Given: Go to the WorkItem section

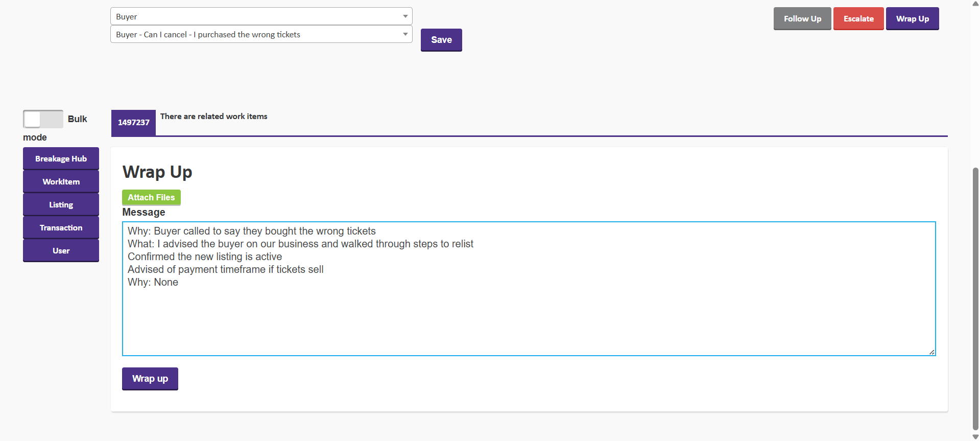Looking at the screenshot, I should coord(61,182).
